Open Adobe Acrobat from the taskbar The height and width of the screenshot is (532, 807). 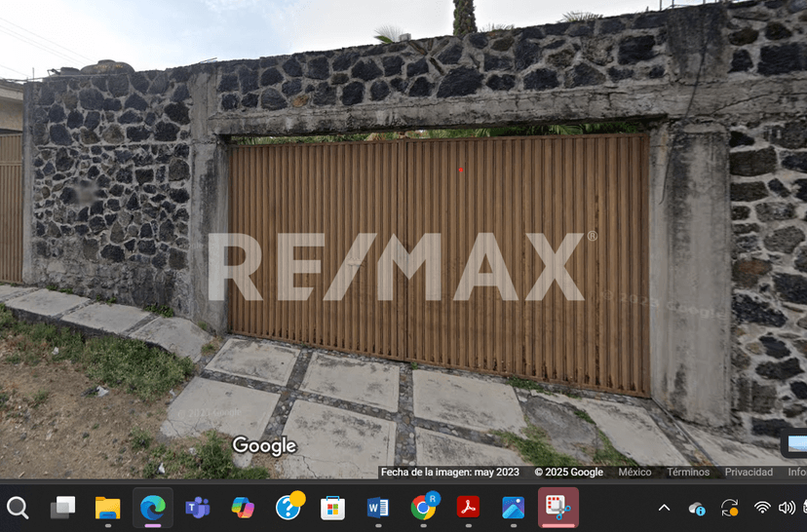click(x=469, y=508)
